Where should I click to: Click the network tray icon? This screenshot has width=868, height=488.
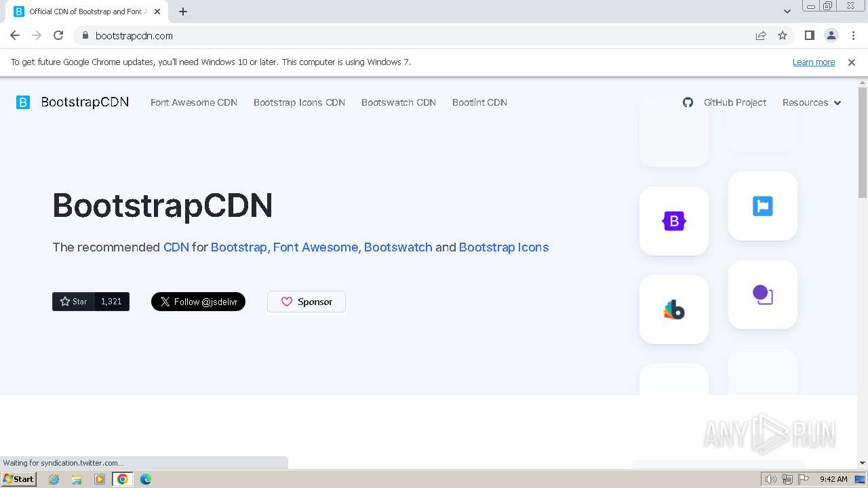pos(787,479)
